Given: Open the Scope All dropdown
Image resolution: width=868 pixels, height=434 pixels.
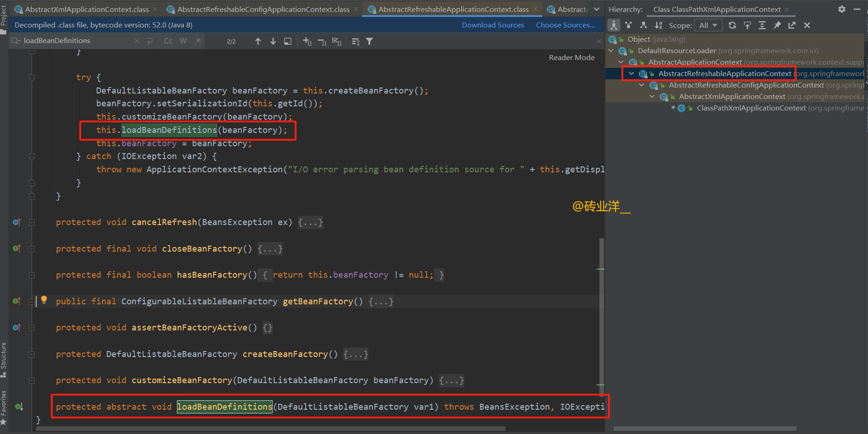Looking at the screenshot, I should (708, 25).
